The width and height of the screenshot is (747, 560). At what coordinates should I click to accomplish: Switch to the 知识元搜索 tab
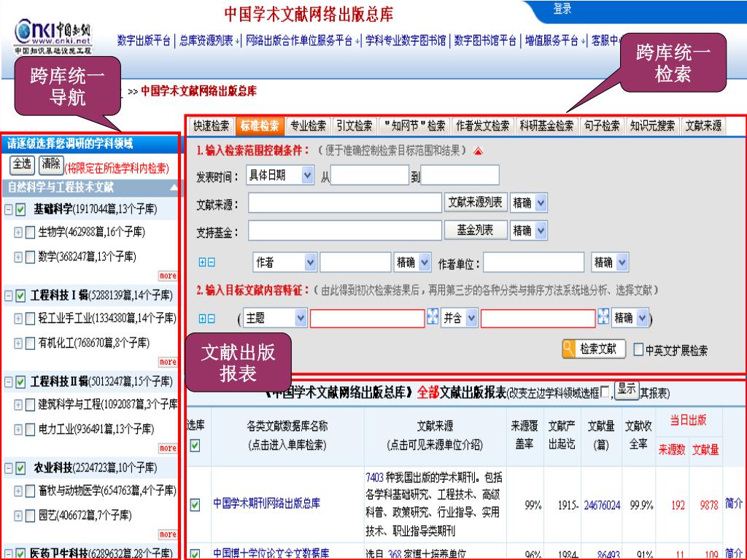653,126
